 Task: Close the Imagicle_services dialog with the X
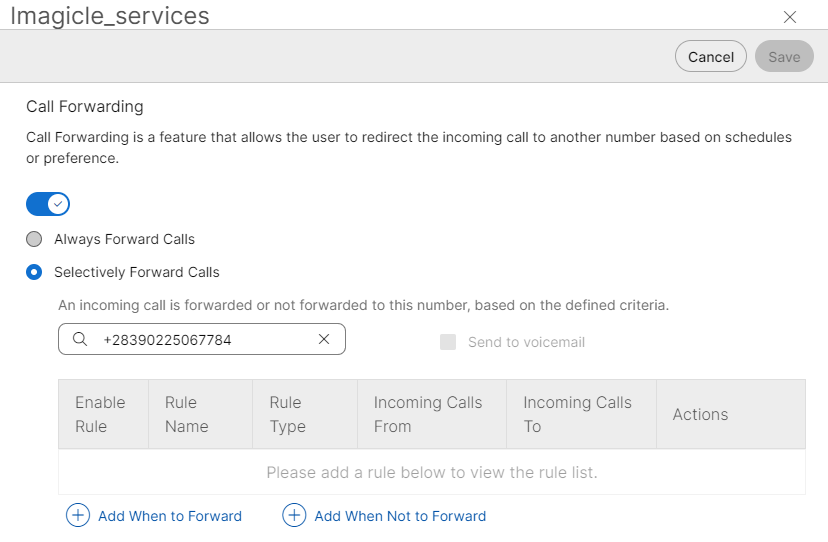[790, 17]
